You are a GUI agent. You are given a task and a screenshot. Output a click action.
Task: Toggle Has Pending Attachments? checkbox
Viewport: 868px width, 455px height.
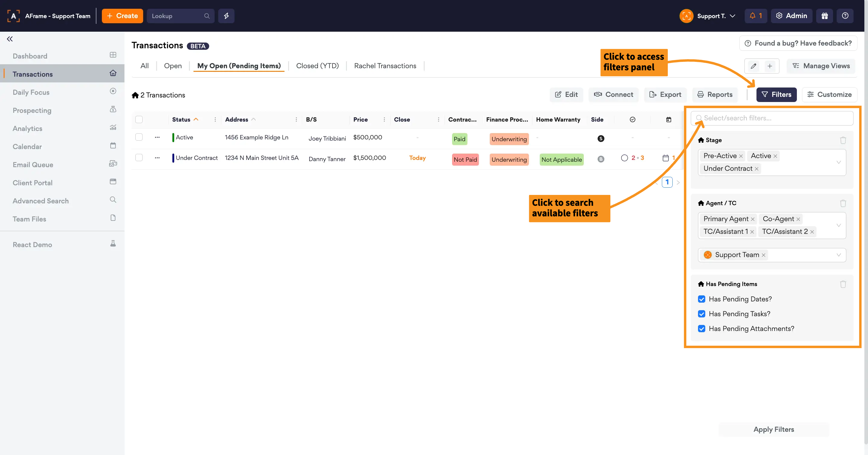[x=702, y=329]
